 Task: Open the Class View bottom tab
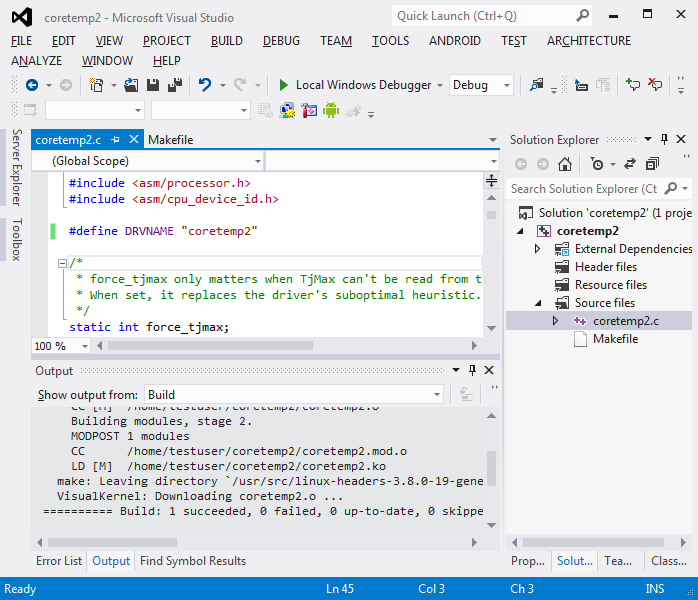point(669,561)
